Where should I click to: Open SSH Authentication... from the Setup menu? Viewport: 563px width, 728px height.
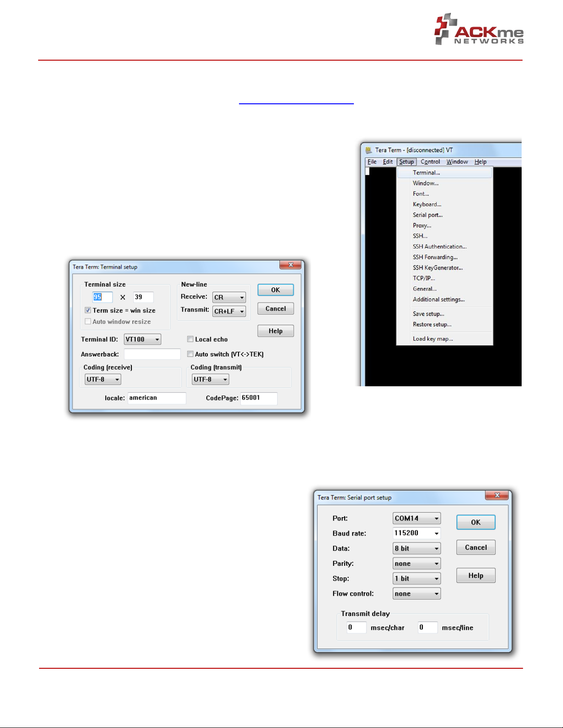pyautogui.click(x=444, y=247)
